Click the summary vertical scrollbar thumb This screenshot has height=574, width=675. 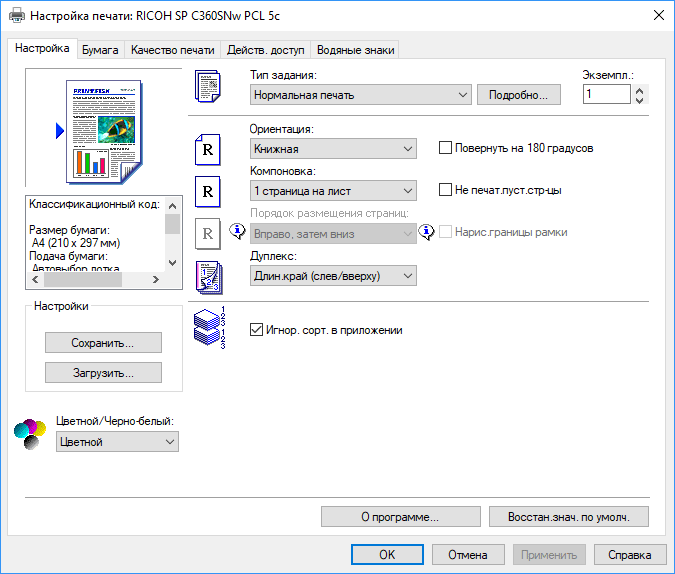tap(173, 224)
